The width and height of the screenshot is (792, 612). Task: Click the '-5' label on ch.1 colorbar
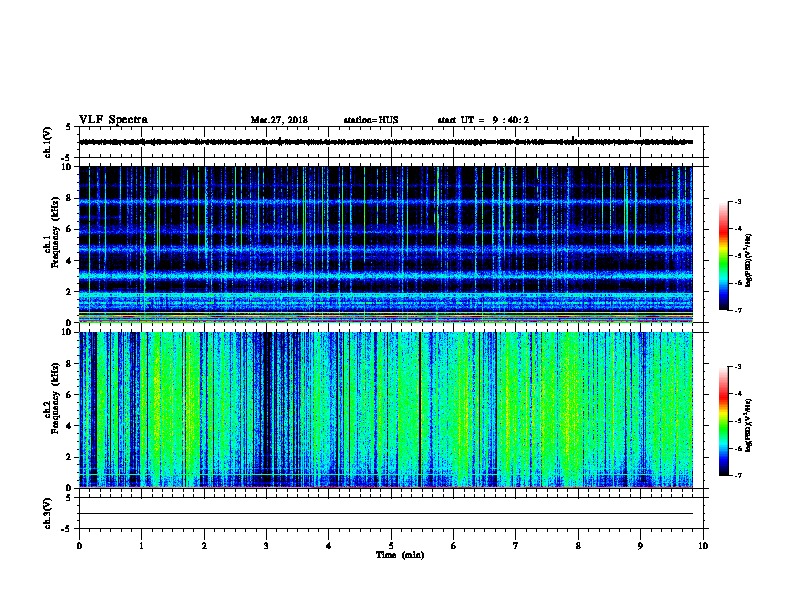737,256
